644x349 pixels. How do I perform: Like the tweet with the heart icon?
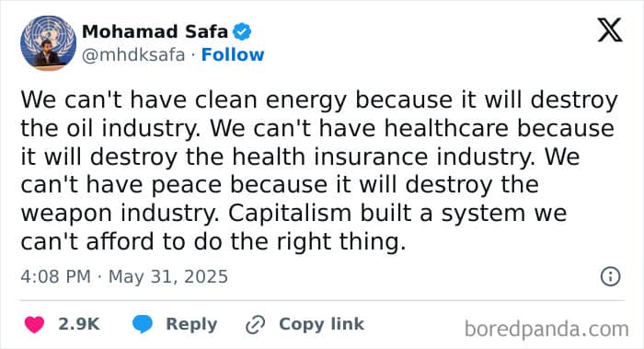click(34, 324)
